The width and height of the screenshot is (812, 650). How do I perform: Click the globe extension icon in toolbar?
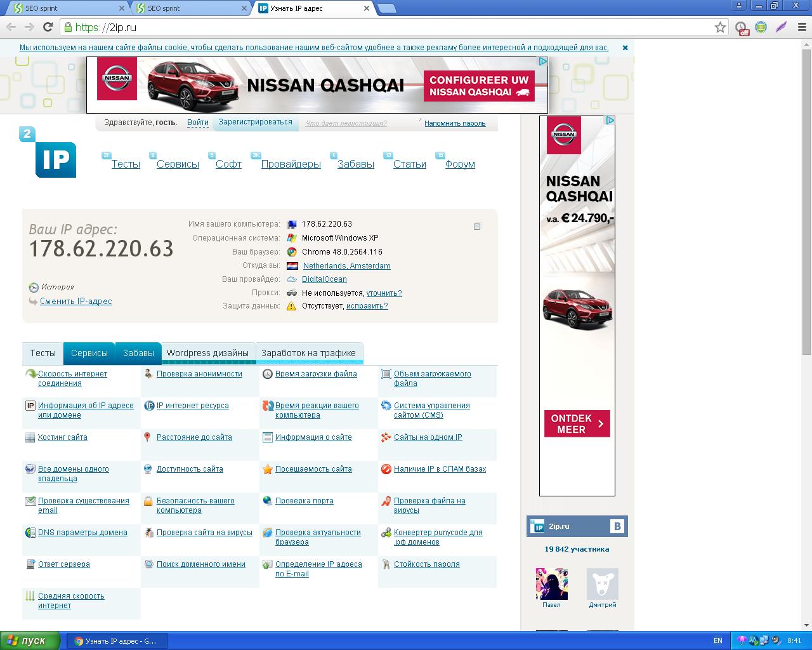761,27
